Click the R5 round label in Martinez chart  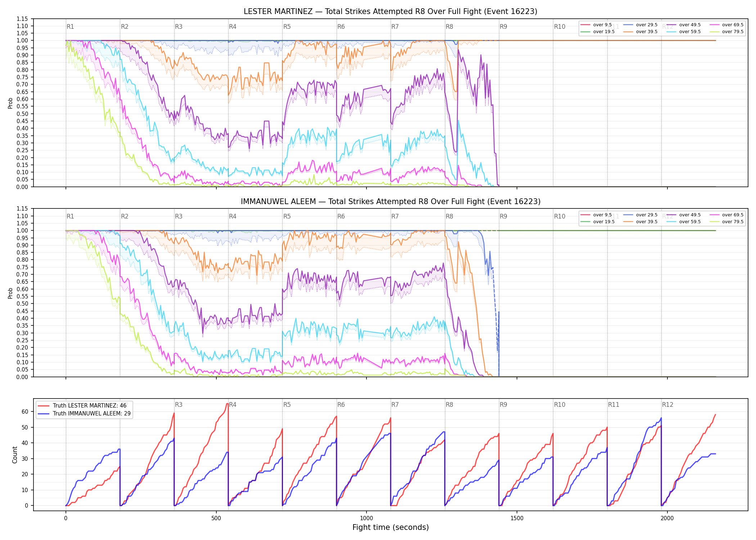point(287,27)
